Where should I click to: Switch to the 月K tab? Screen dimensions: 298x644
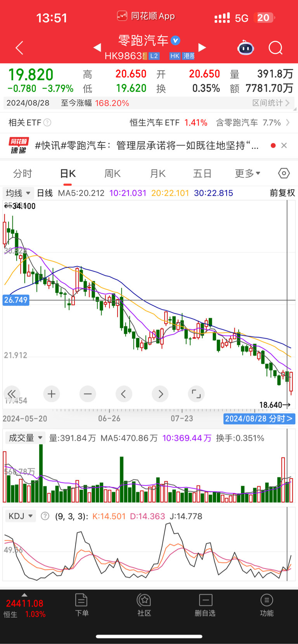[x=158, y=173]
